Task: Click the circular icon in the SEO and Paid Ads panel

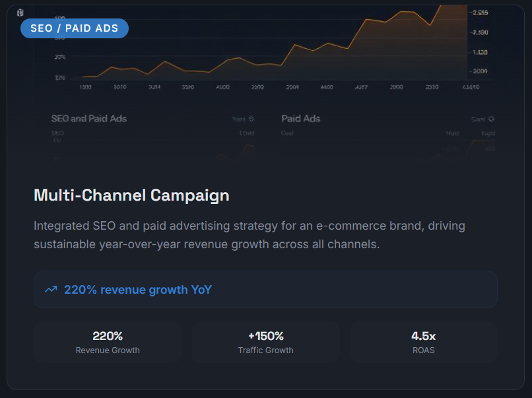Action: (x=251, y=119)
